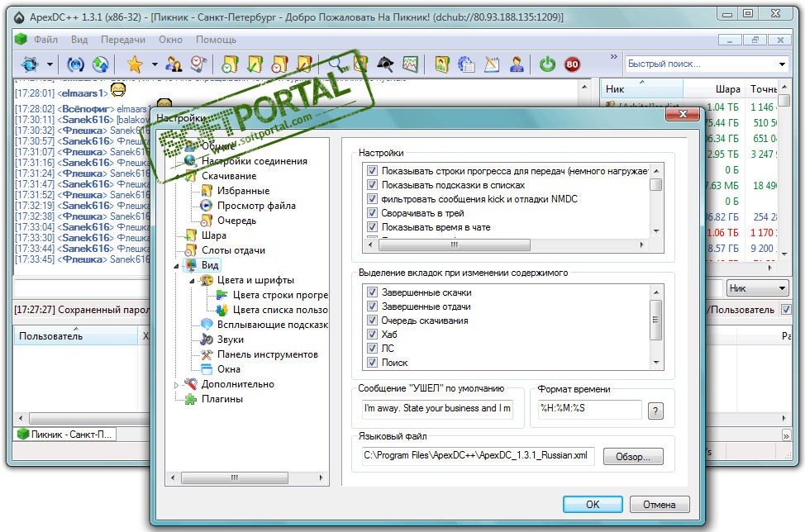Open the Помощь menu
The height and width of the screenshot is (532, 805).
217,40
